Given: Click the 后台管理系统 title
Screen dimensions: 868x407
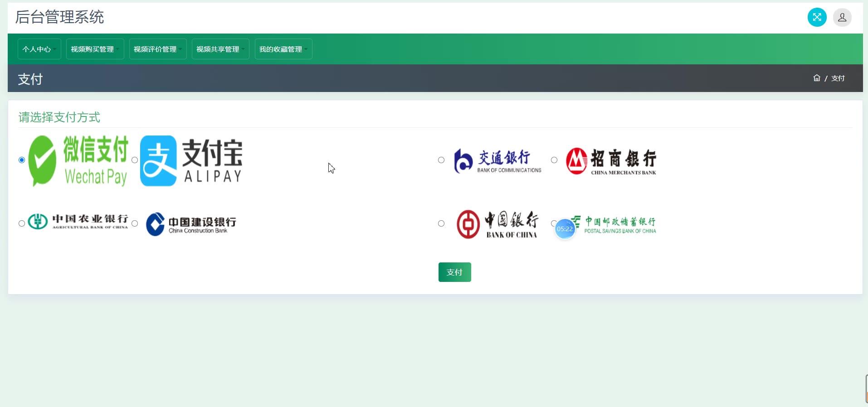Looking at the screenshot, I should coord(59,17).
